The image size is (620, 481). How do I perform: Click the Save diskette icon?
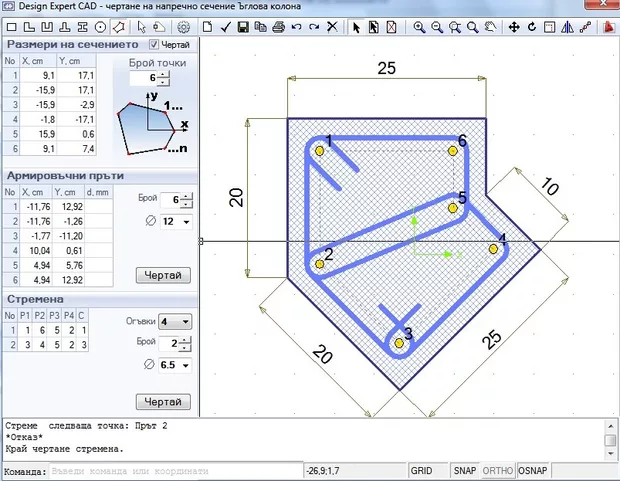coord(243,27)
